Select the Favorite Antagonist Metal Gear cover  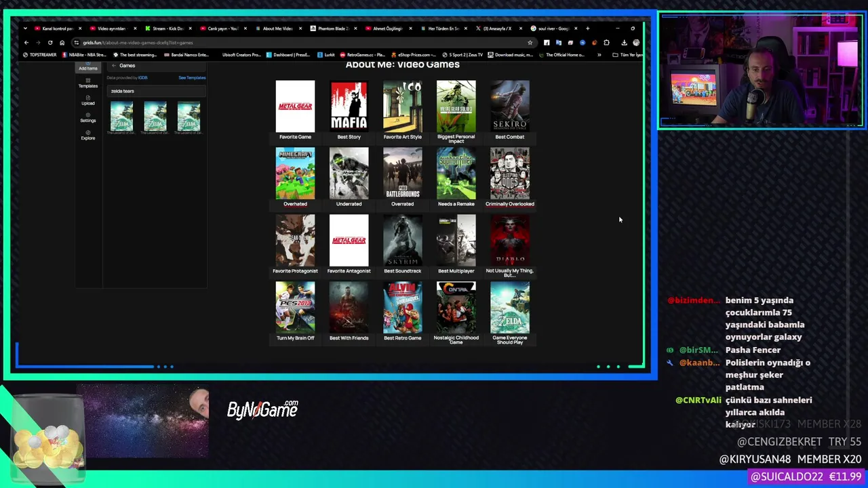349,241
